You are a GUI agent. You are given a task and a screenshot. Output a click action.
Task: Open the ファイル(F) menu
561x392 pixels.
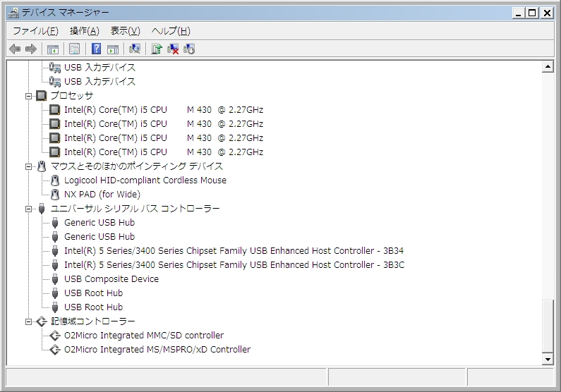click(x=35, y=31)
